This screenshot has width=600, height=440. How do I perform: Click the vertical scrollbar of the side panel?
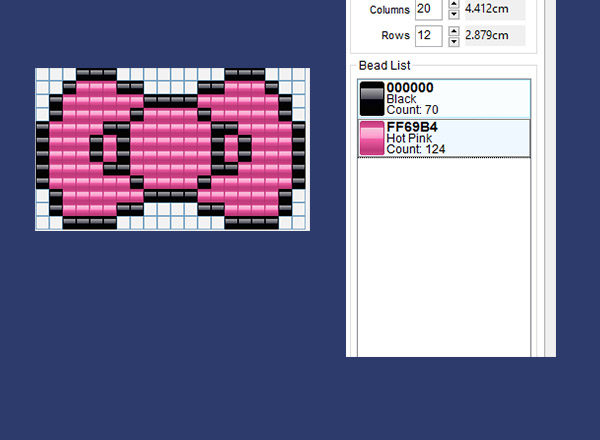(x=550, y=178)
